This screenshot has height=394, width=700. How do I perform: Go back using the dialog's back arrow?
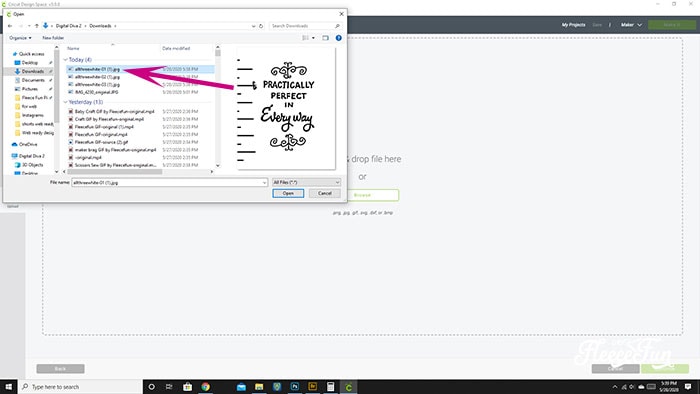(x=10, y=26)
